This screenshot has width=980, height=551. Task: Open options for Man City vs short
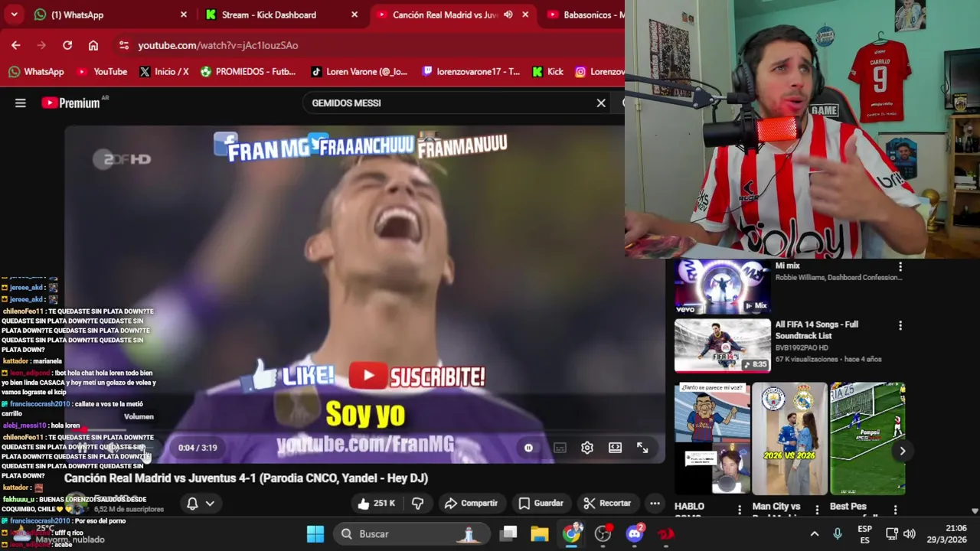tap(817, 510)
